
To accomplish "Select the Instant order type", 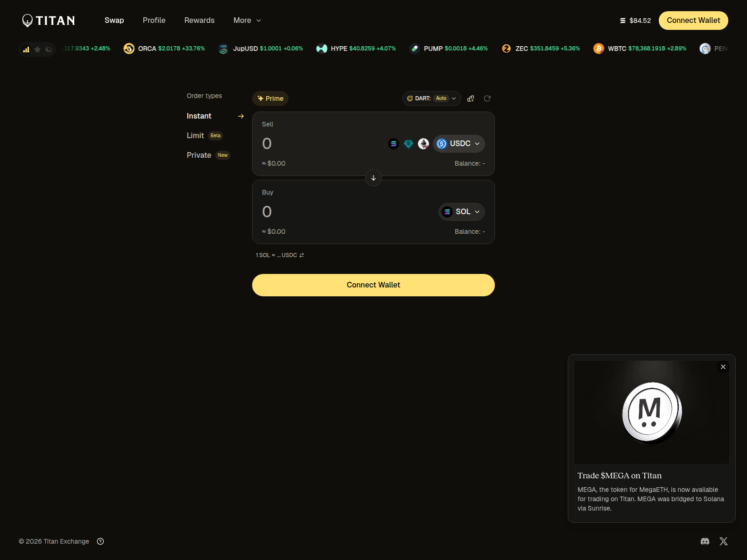I will click(x=215, y=116).
